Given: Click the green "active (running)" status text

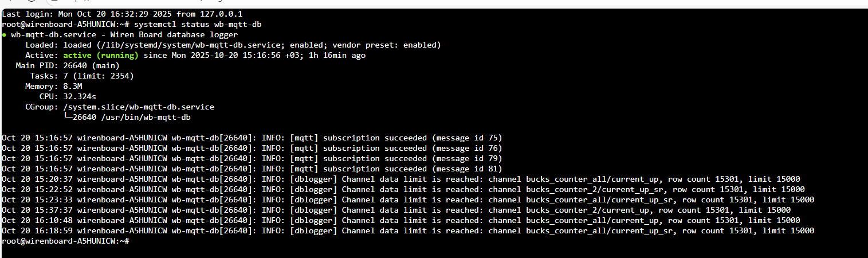Looking at the screenshot, I should tap(101, 56).
